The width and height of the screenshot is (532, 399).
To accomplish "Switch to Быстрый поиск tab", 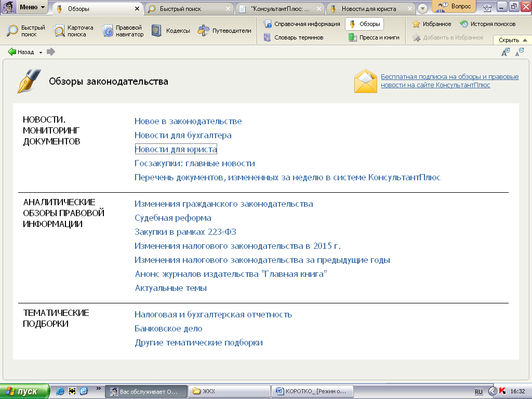I will click(x=186, y=9).
